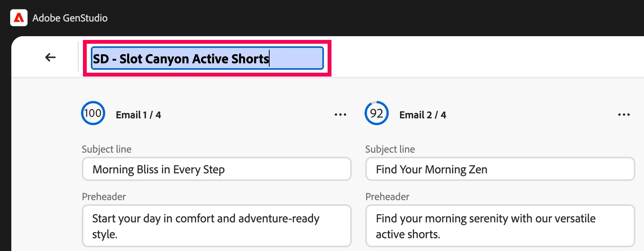Edit the SD - Slot Canyon Active Shorts title
This screenshot has width=644, height=251.
[207, 58]
